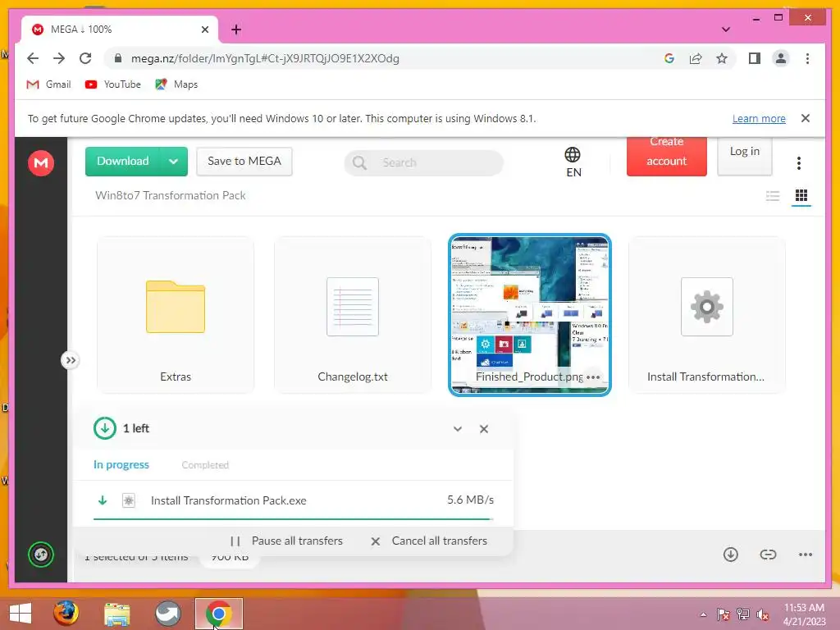The image size is (840, 630).
Task: Open the Extras folder
Action: pyautogui.click(x=176, y=315)
